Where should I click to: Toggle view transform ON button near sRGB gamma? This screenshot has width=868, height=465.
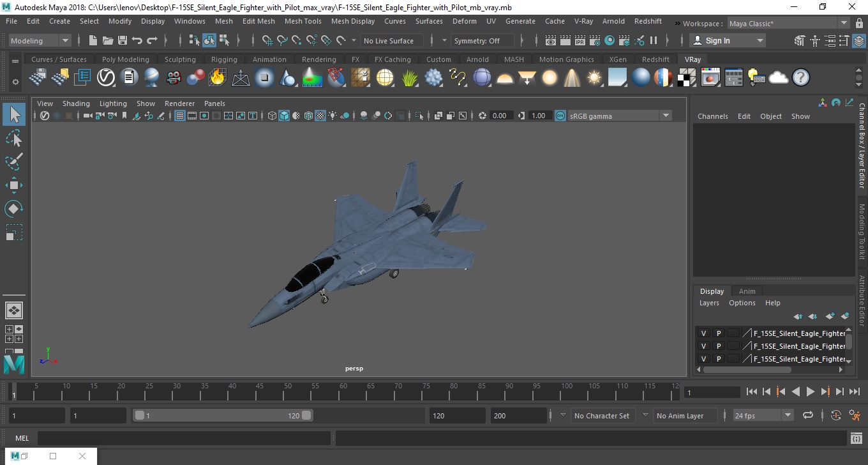(560, 116)
